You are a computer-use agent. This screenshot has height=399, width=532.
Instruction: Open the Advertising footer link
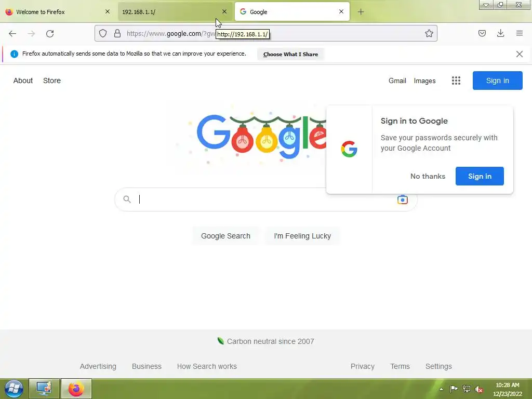(98, 366)
